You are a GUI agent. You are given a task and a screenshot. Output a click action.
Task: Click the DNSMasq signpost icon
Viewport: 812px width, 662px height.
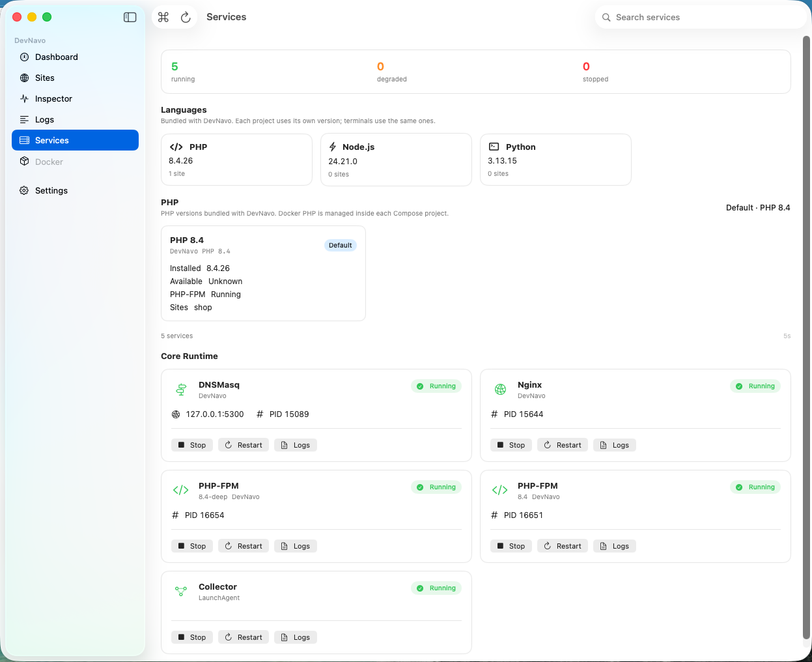181,390
